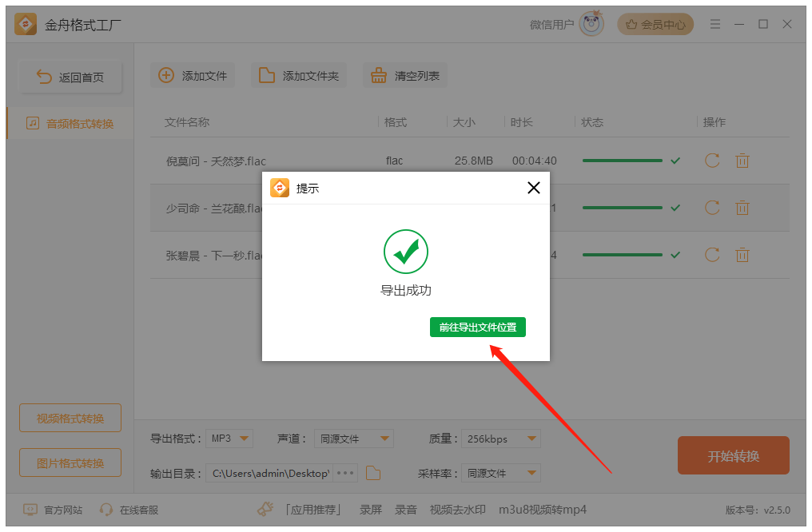Click the browse ellipsis button for output directory
812x532 pixels.
coord(345,473)
